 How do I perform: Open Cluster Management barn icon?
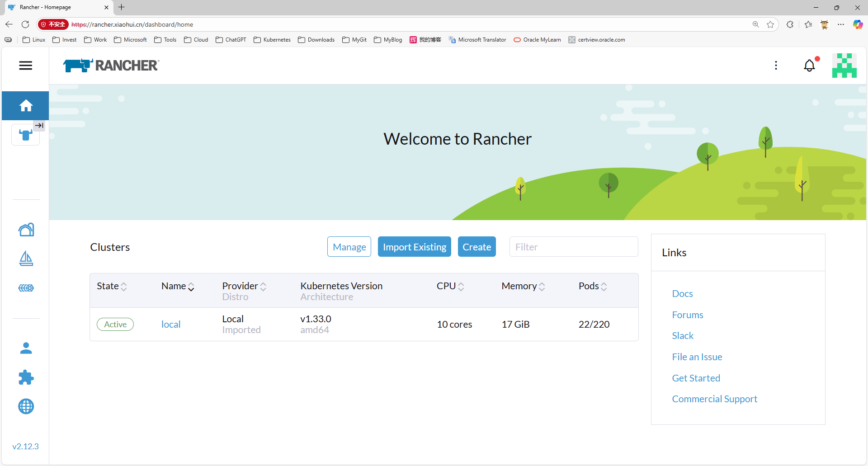[x=26, y=230]
